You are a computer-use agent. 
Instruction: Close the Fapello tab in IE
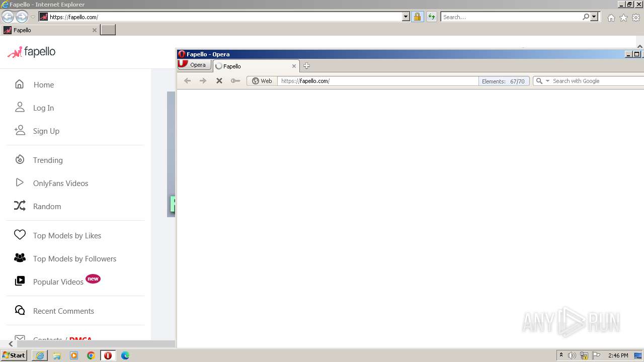tap(94, 30)
